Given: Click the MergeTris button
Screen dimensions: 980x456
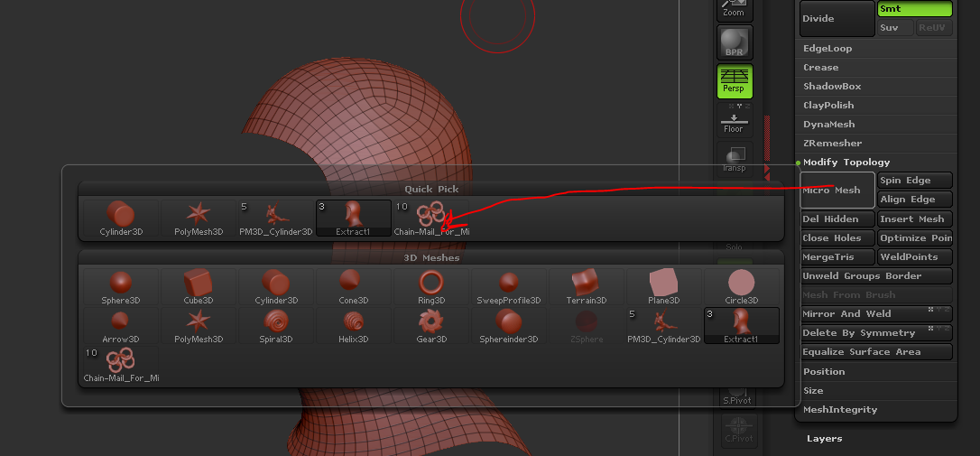Looking at the screenshot, I should click(837, 256).
